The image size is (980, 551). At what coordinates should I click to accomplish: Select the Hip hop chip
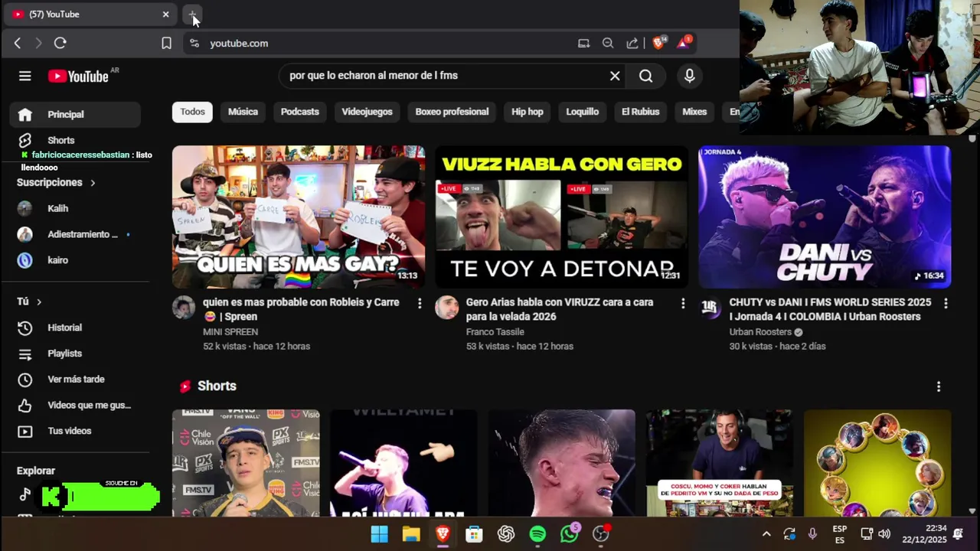(x=528, y=112)
